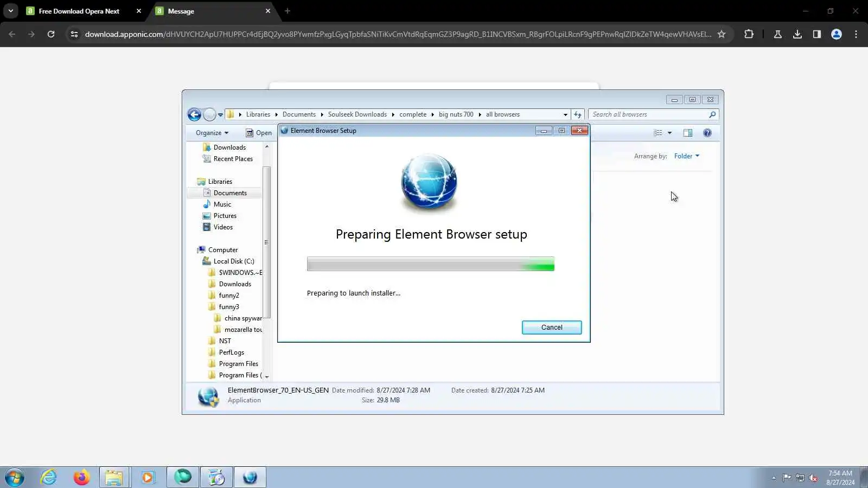Open Chrome profile avatar
Image resolution: width=868 pixels, height=488 pixels.
point(837,34)
